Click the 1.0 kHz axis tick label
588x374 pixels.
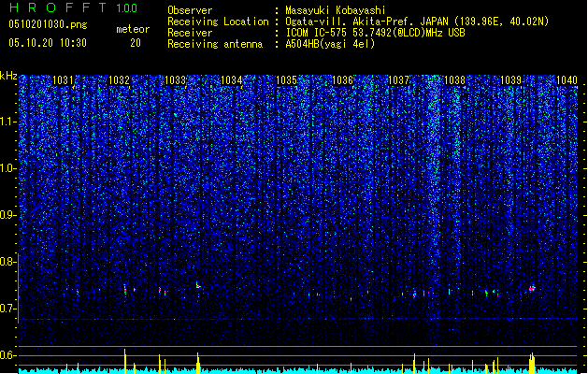tap(8, 168)
